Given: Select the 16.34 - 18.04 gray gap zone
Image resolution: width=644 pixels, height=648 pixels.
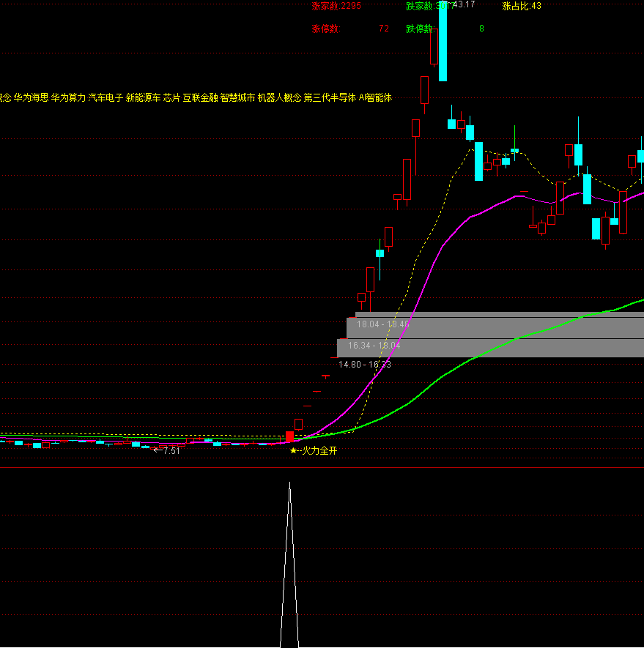Looking at the screenshot, I should pyautogui.click(x=489, y=346).
